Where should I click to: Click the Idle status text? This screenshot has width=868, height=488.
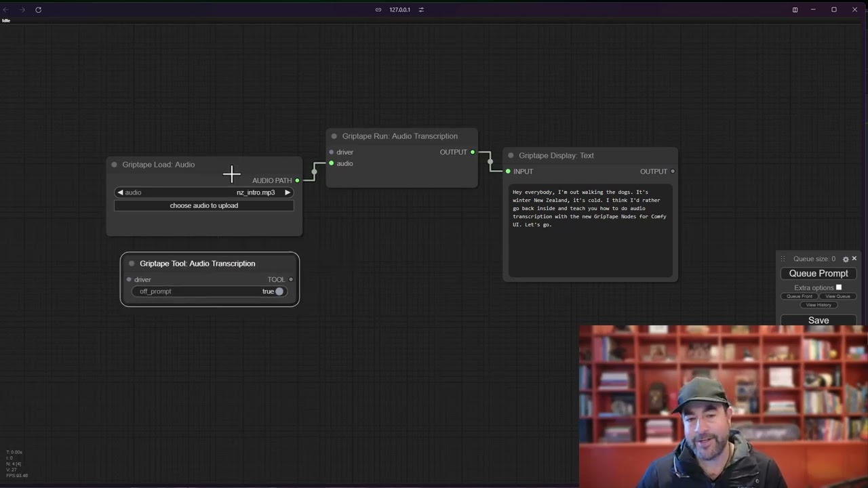pyautogui.click(x=6, y=20)
